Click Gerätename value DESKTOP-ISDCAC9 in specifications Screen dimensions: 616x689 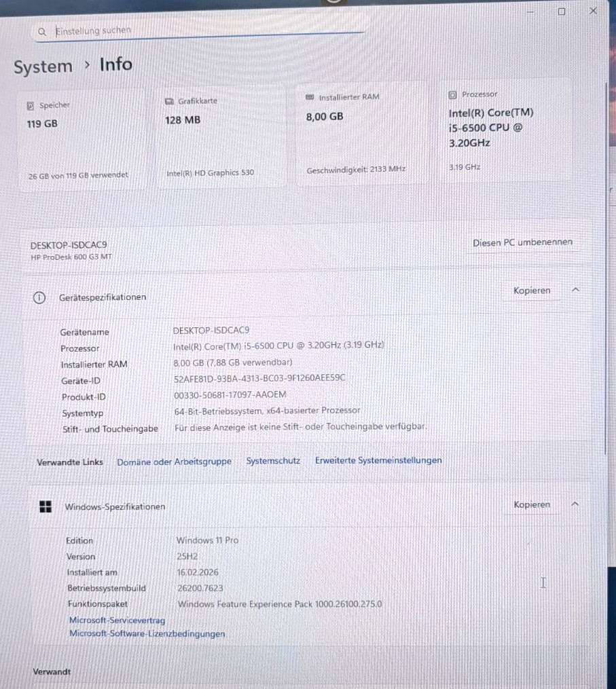(211, 330)
